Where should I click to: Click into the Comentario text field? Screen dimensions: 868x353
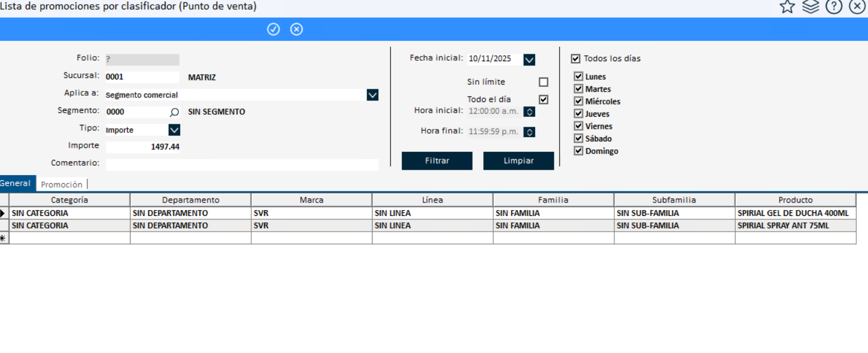tap(241, 165)
